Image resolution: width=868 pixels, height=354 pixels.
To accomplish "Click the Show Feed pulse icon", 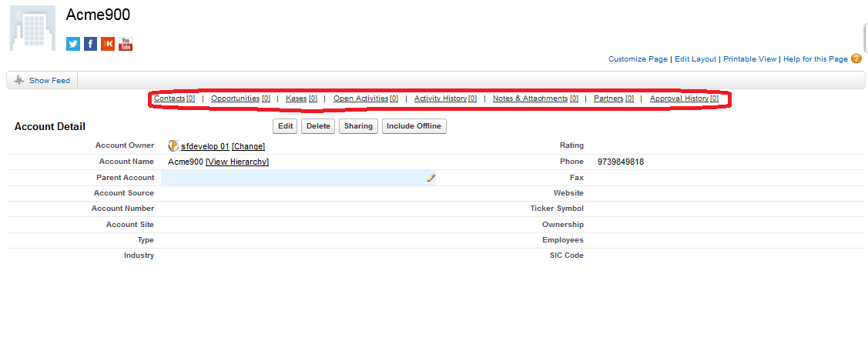I will pos(19,80).
